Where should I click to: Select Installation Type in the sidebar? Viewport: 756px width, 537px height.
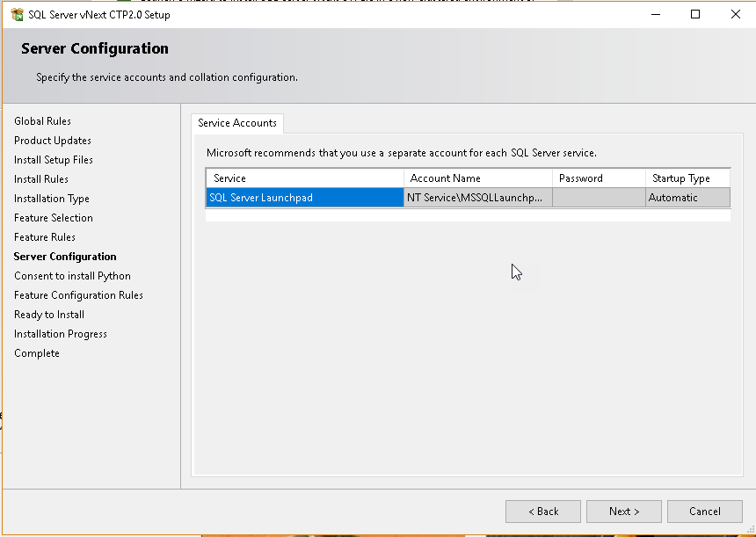[x=52, y=199]
